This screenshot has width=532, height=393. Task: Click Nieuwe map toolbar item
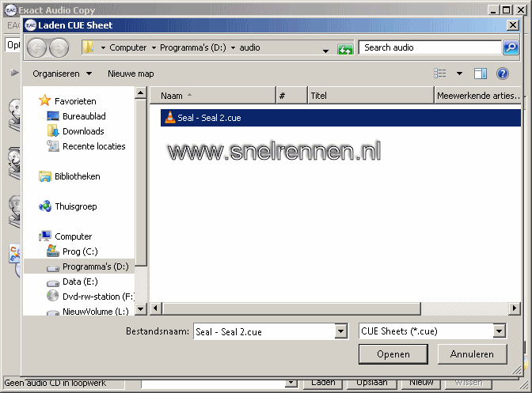131,74
